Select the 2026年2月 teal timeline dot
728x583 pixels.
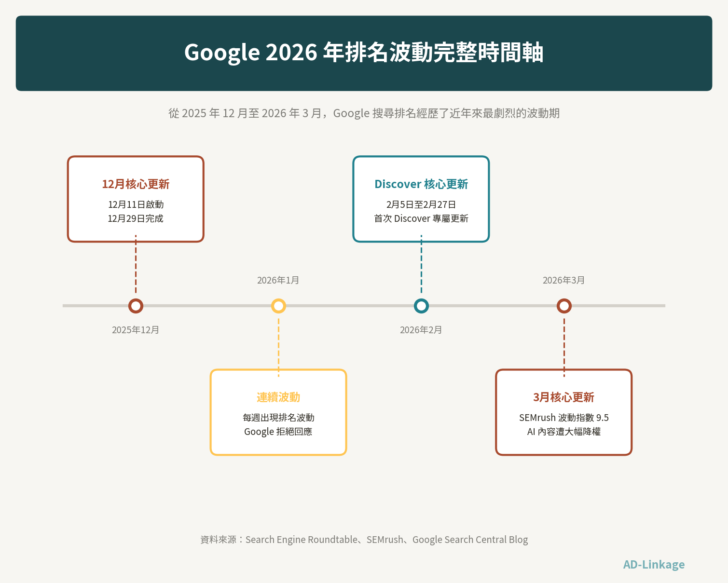pos(422,306)
